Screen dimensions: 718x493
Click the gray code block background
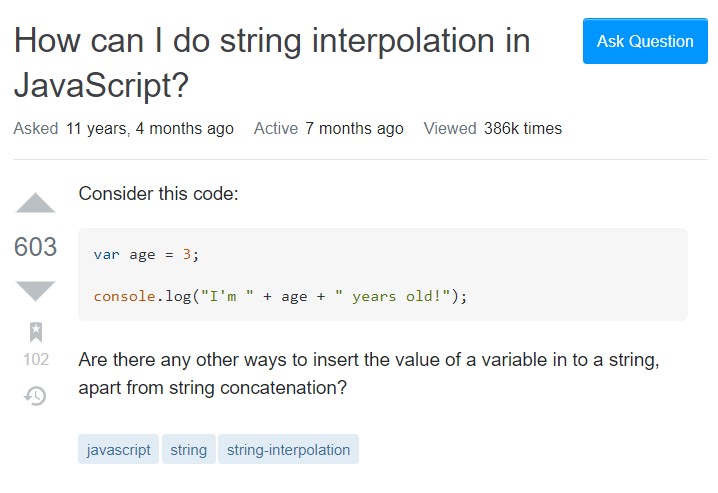coord(383,275)
